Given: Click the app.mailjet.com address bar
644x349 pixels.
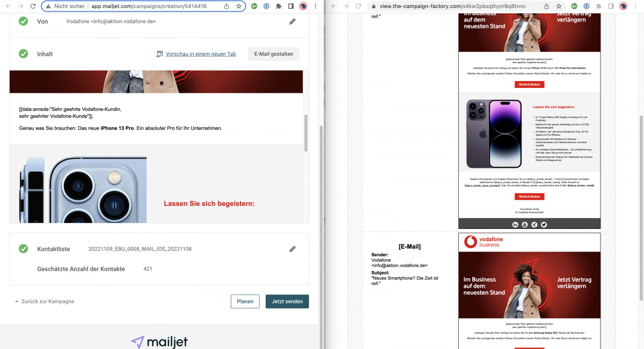Looking at the screenshot, I should [149, 6].
